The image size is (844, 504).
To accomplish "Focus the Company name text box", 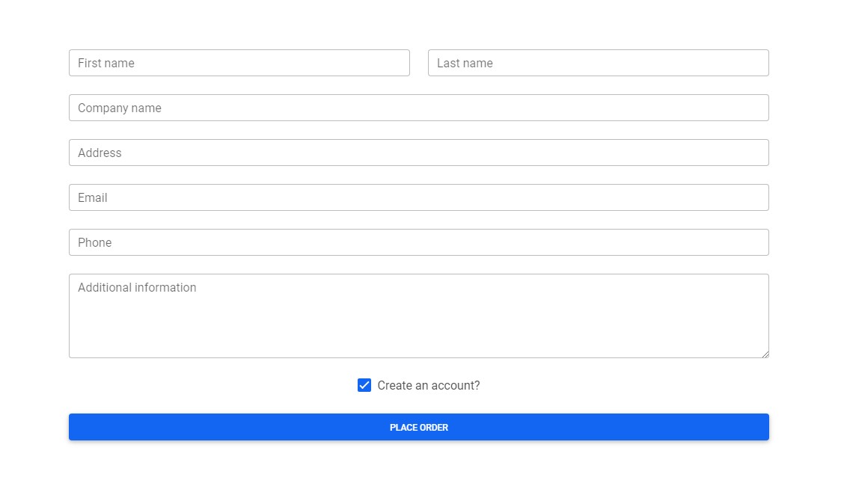I will [x=419, y=108].
